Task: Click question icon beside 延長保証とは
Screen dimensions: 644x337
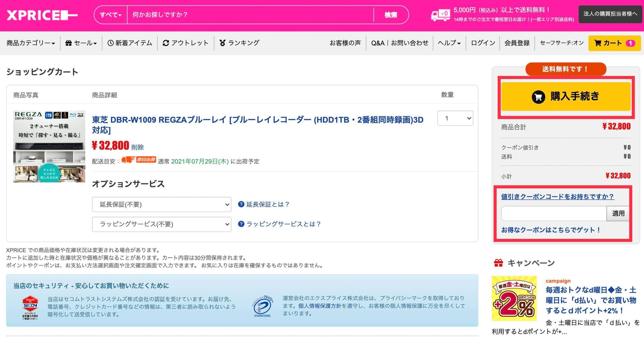Action: click(x=241, y=204)
